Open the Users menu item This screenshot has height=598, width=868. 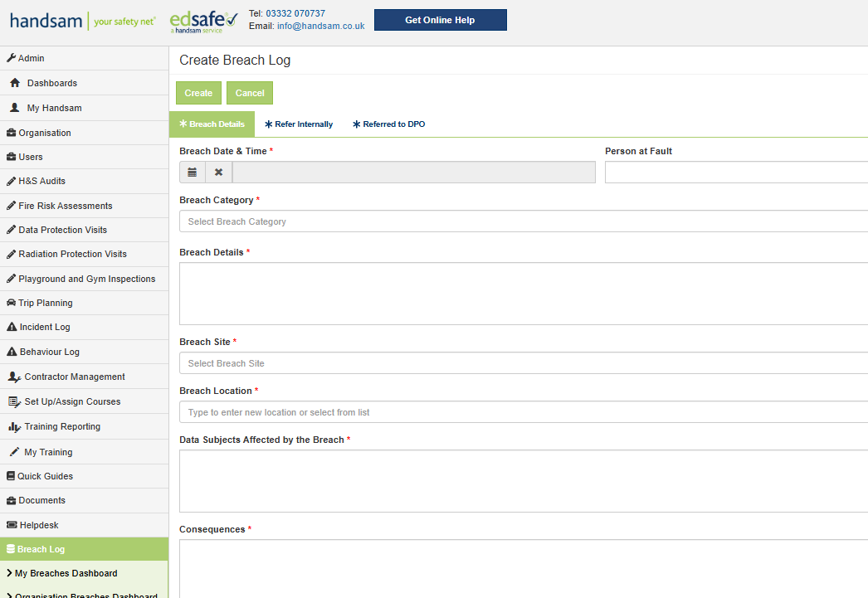84,157
